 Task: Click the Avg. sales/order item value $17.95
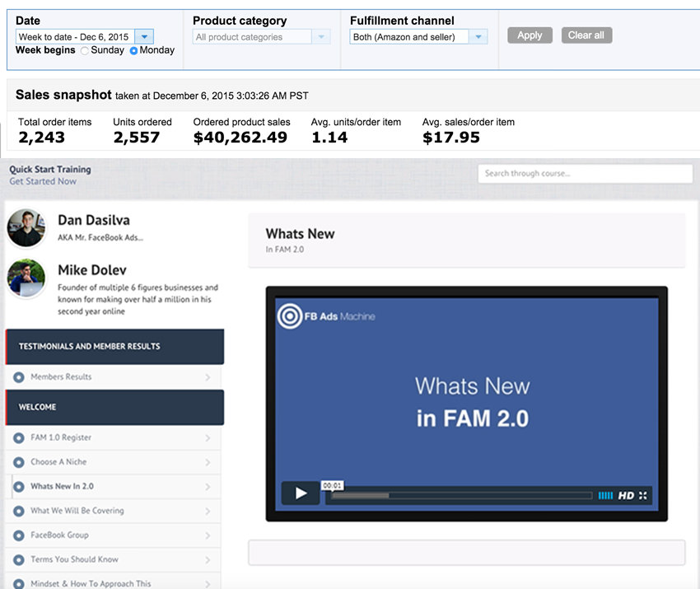tap(451, 138)
